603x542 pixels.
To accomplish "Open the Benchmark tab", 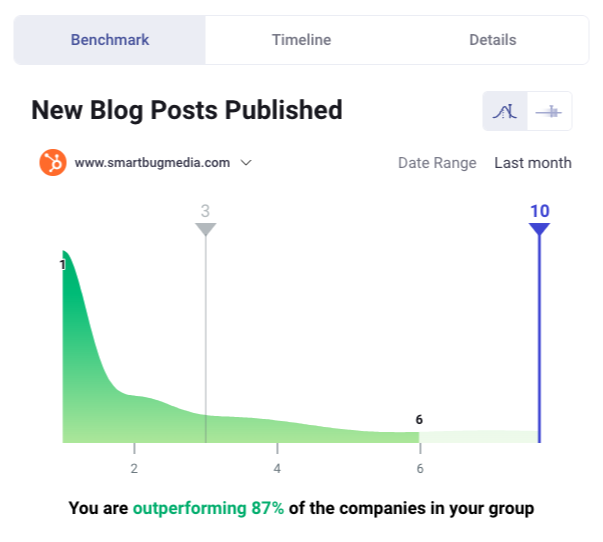I will pos(110,40).
